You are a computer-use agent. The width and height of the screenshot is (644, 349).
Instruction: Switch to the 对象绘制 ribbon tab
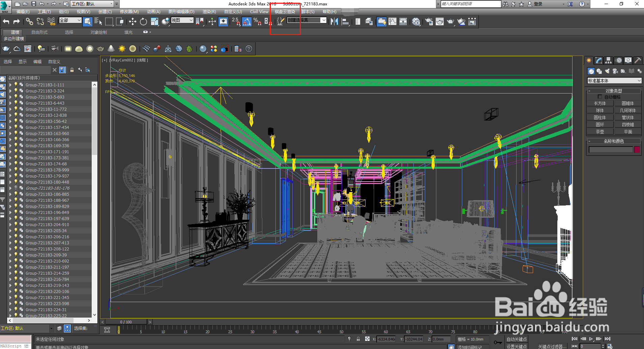tap(99, 32)
